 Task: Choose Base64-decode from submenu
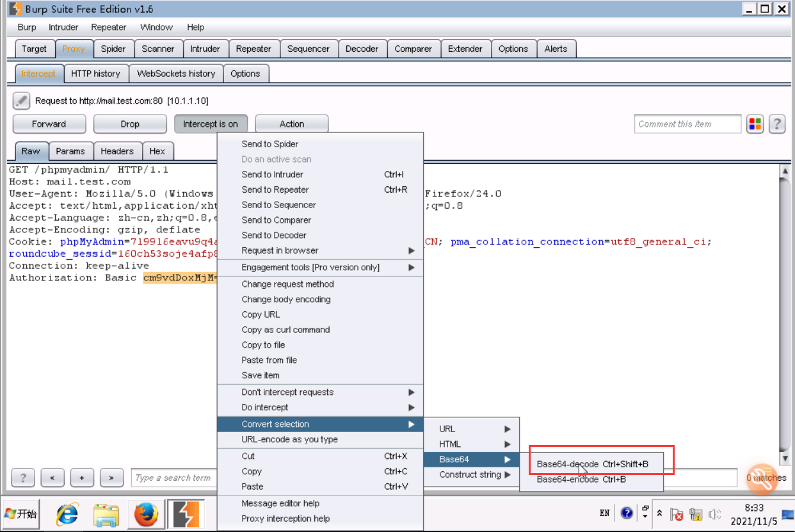click(593, 464)
